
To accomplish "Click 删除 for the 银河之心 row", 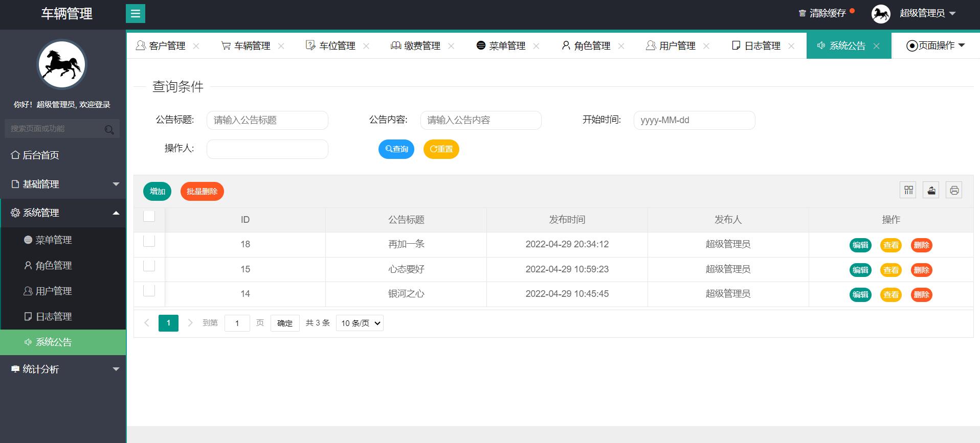I will click(922, 295).
